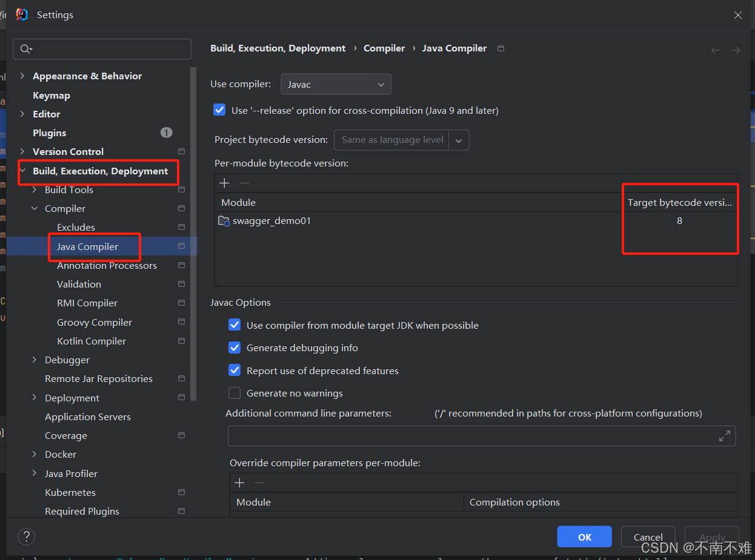Screen dimensions: 755x560
Task: Open the Plugins settings page
Action: 50,133
